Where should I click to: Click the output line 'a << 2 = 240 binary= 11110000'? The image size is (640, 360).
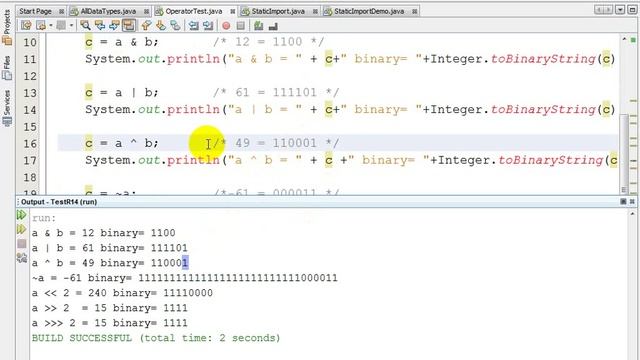(x=122, y=293)
